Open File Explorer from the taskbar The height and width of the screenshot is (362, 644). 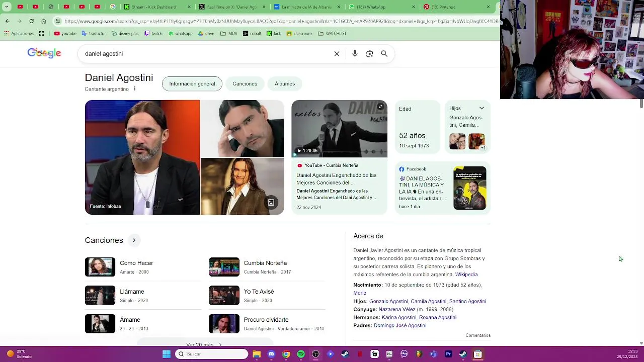(x=257, y=354)
